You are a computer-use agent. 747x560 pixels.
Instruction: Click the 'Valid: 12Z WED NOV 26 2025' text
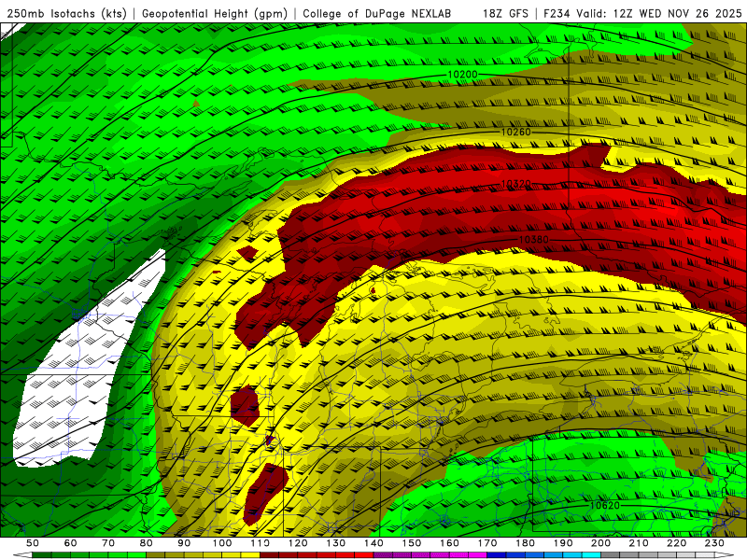[659, 14]
